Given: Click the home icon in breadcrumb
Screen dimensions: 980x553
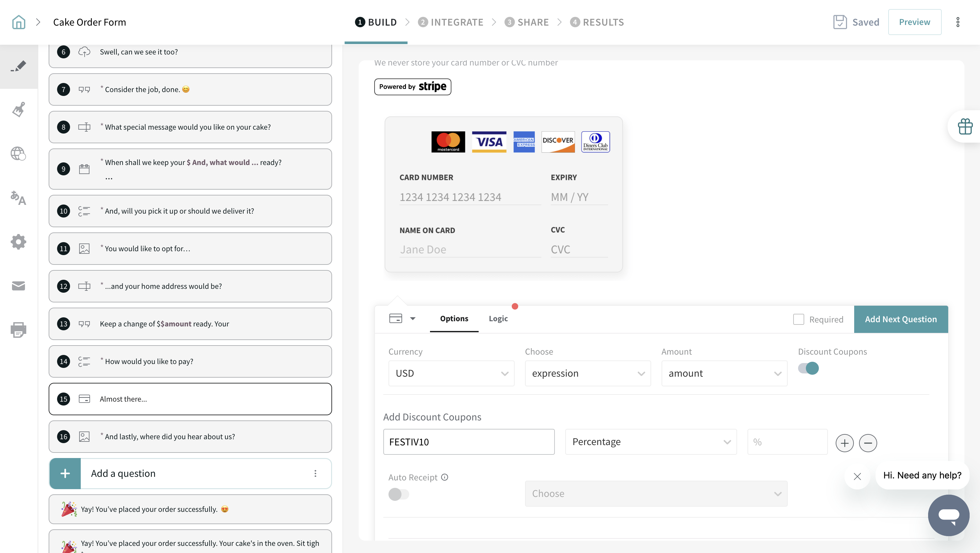Looking at the screenshot, I should [x=18, y=22].
